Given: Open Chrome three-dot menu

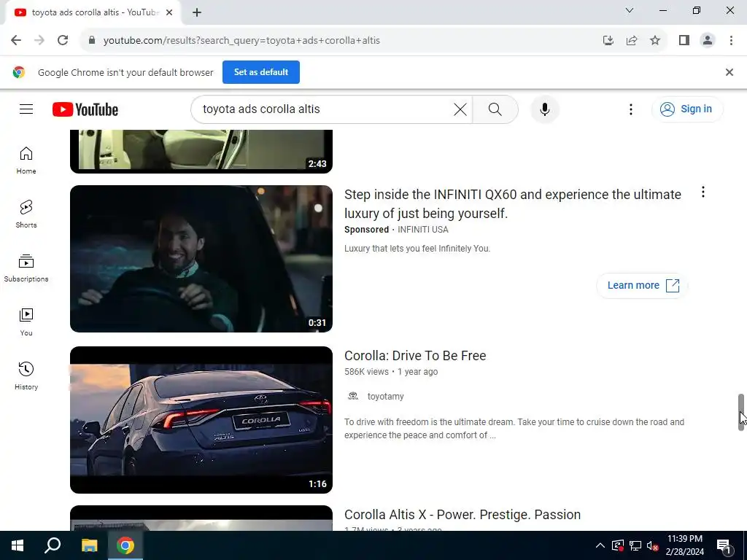Looking at the screenshot, I should (x=731, y=41).
